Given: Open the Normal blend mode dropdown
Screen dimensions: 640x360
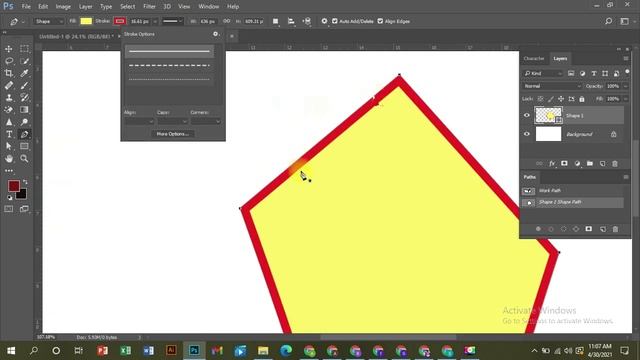Looking at the screenshot, I should 552,86.
